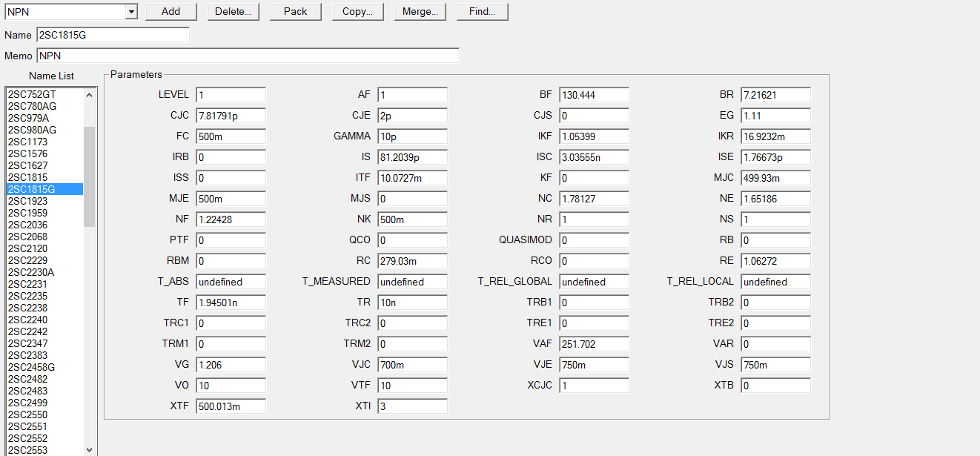Edit the XTF value 500.013m

pyautogui.click(x=231, y=406)
